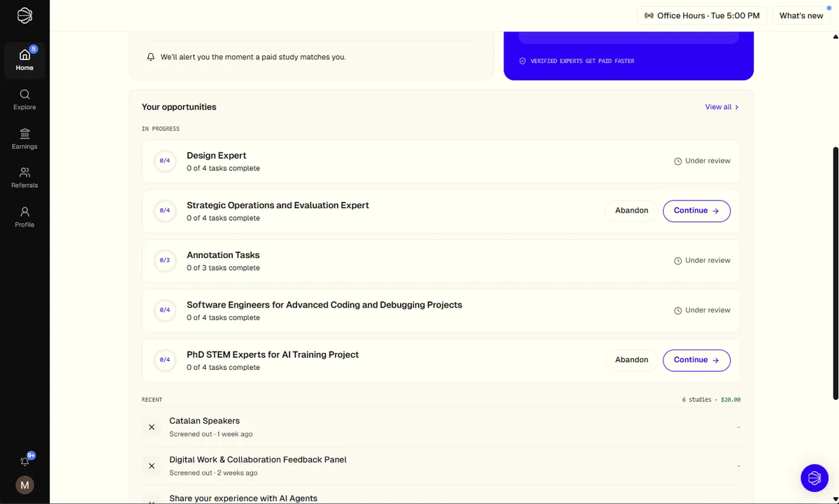
Task: Click Software Engineers Under review clock icon
Action: [677, 310]
